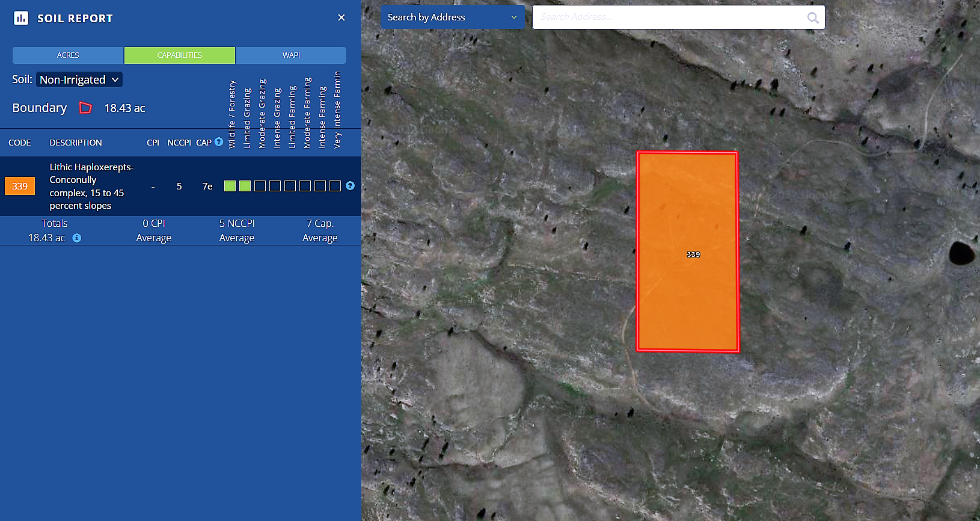Click the CPI column header
Screen dimensions: 980x521
pos(153,143)
